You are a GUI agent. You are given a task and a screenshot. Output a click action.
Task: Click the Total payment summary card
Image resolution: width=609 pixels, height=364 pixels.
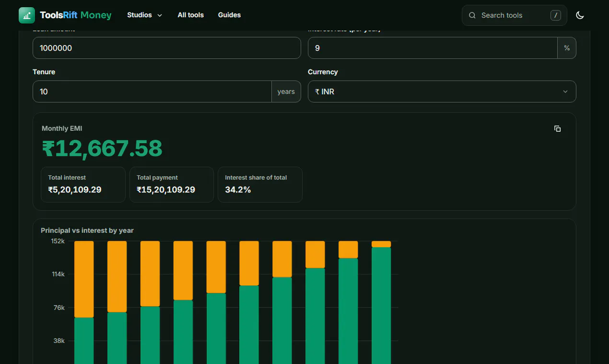click(172, 184)
